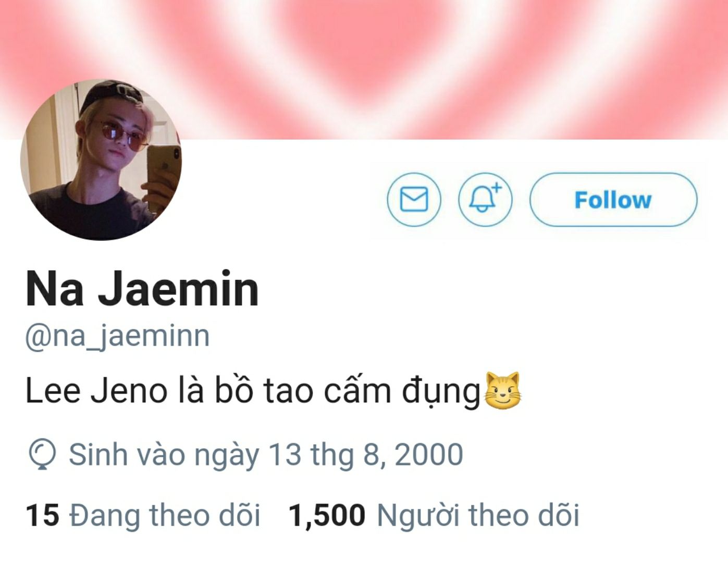Open the 1,500 Người theo dõi list

(434, 515)
